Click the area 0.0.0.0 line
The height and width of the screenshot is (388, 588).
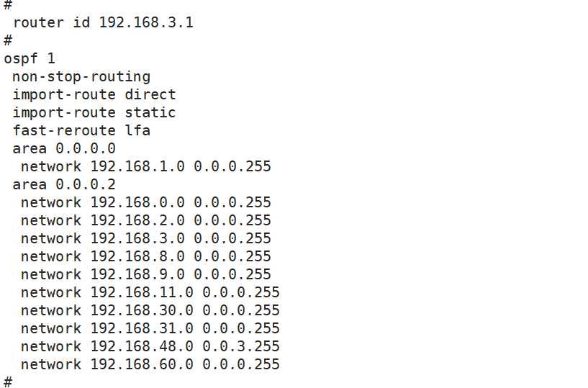coord(64,148)
